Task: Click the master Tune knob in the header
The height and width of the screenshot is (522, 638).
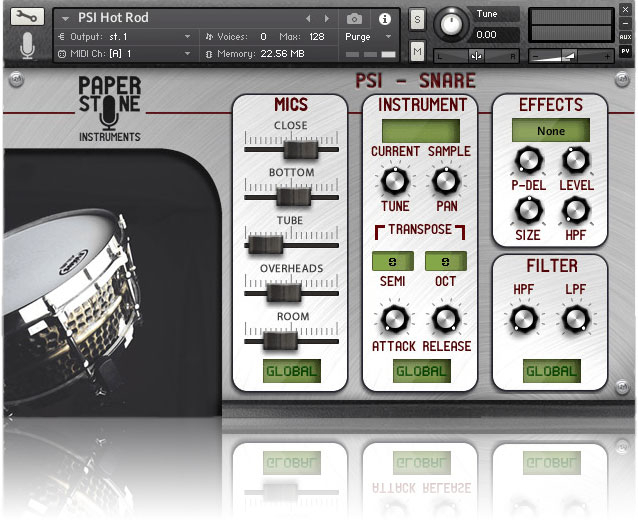Action: coord(452,23)
